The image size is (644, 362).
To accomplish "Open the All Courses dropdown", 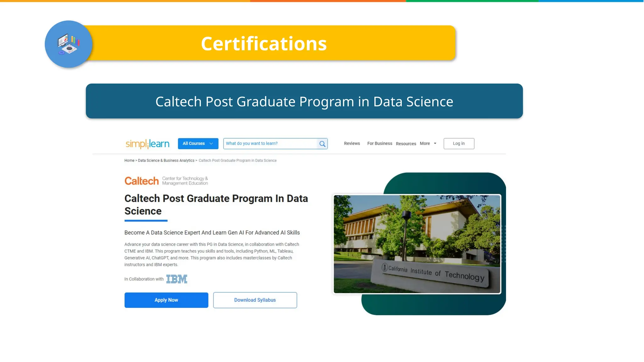I will tap(198, 144).
